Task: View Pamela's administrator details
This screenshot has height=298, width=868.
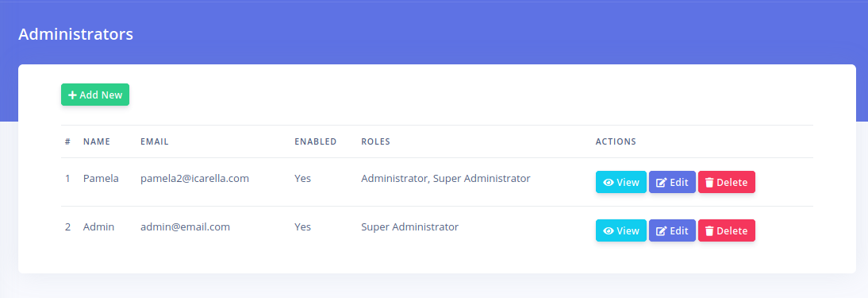Action: 620,182
